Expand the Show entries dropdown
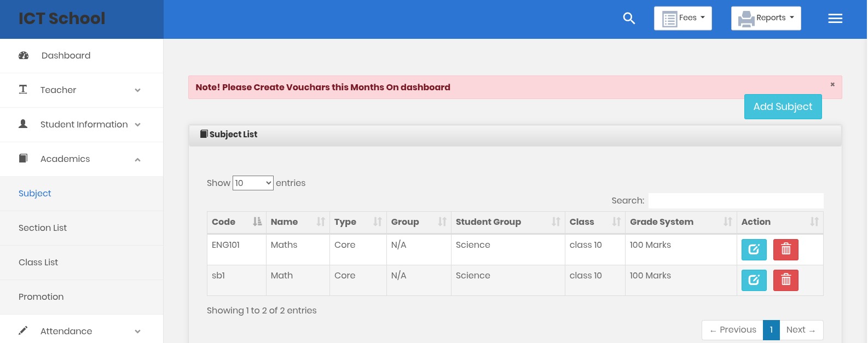Image resolution: width=868 pixels, height=343 pixels. (x=253, y=183)
